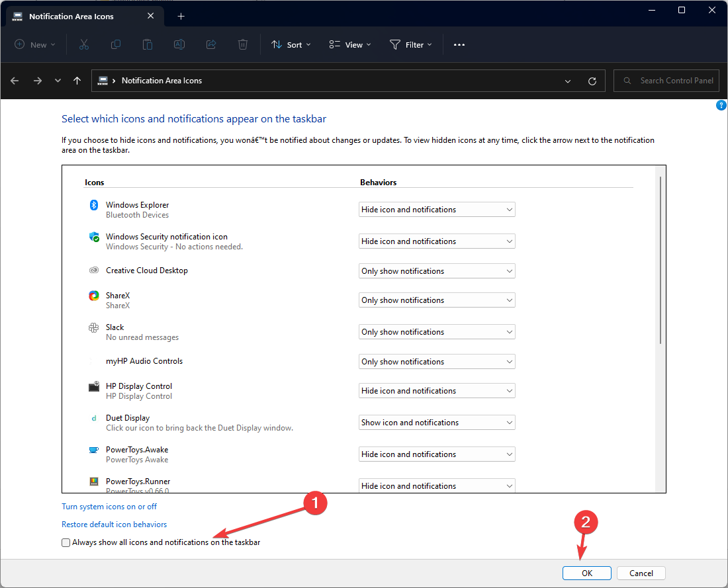Enable Always show all icons checkbox

[x=66, y=542]
